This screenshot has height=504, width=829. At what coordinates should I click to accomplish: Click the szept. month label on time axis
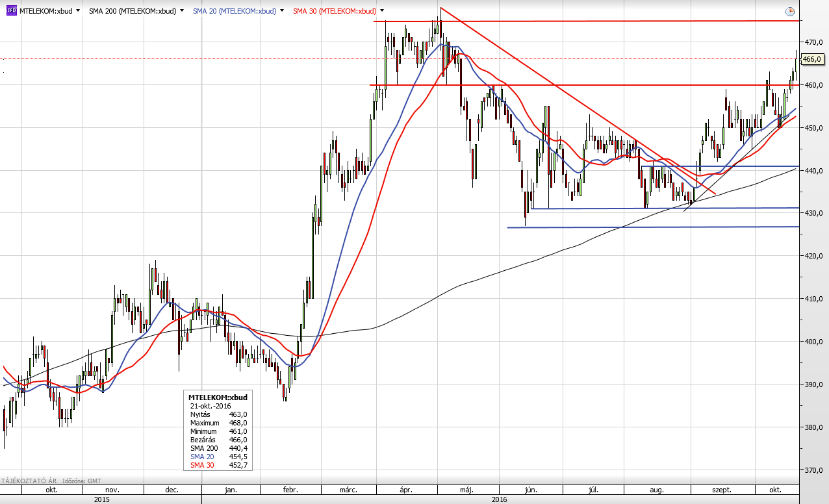(721, 490)
